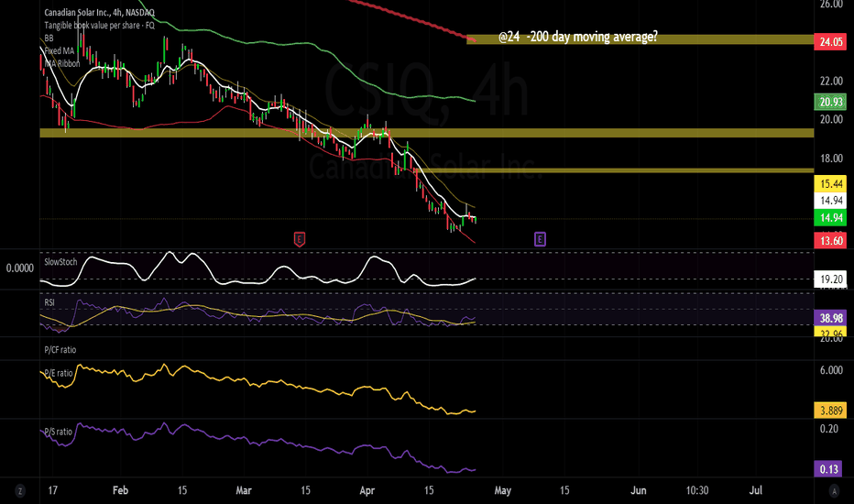
Task: Select the MA Ribbon indicator label
Action: [62, 63]
